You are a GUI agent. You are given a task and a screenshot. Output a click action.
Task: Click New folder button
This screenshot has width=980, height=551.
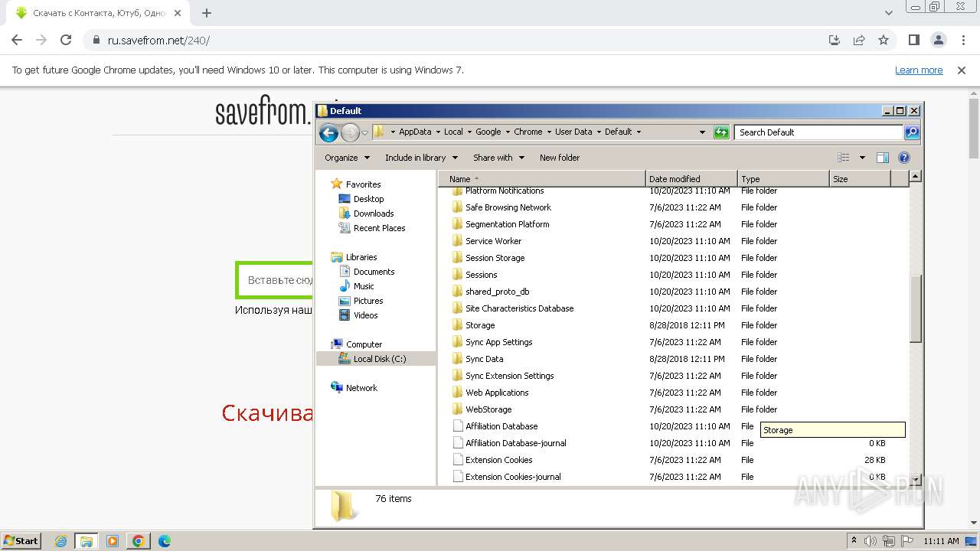click(x=560, y=158)
